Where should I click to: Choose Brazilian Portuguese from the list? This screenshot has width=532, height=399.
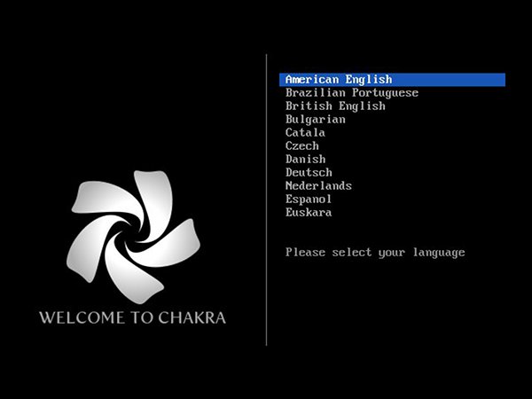point(352,93)
